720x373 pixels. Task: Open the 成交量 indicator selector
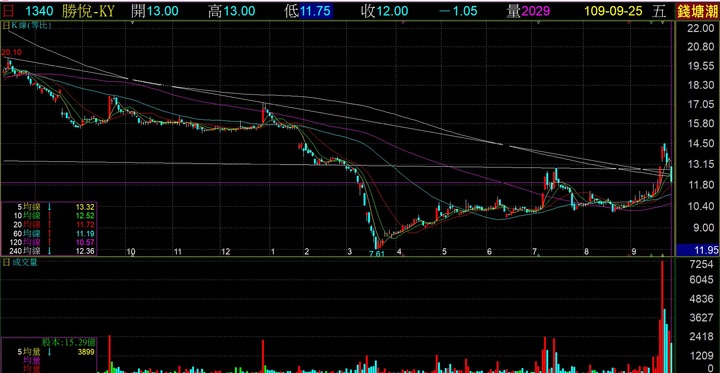click(24, 262)
